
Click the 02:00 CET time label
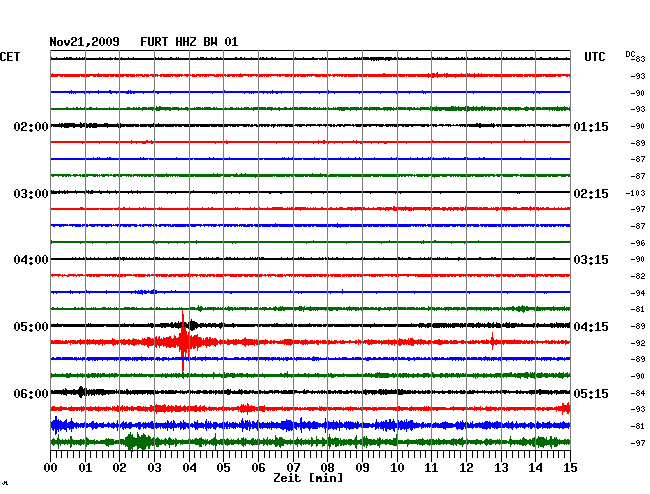pyautogui.click(x=31, y=126)
